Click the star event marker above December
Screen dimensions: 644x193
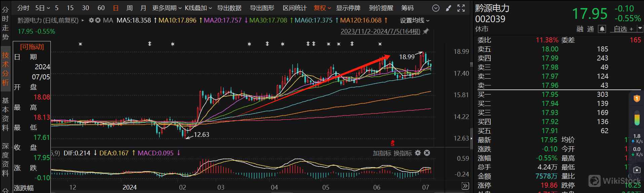(80, 44)
